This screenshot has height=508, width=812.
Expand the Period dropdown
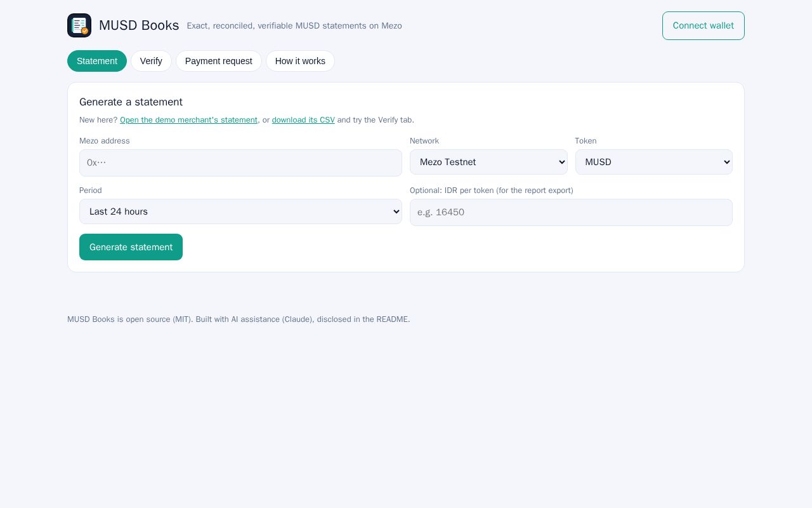240,211
